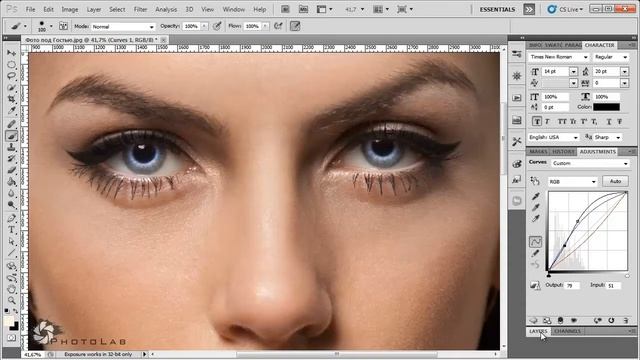
Task: Toggle Underline text style
Action: point(609,122)
